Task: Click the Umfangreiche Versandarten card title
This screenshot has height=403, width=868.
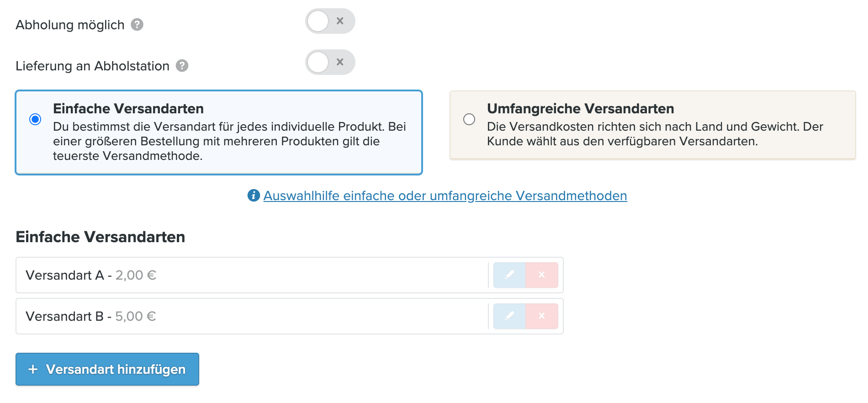Action: 580,109
